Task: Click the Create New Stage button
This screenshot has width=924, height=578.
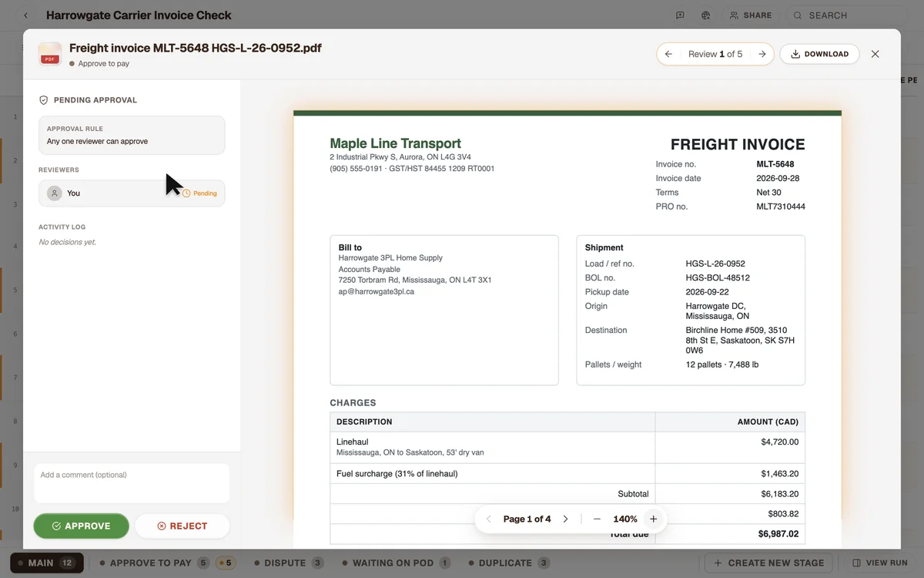Action: pos(768,563)
